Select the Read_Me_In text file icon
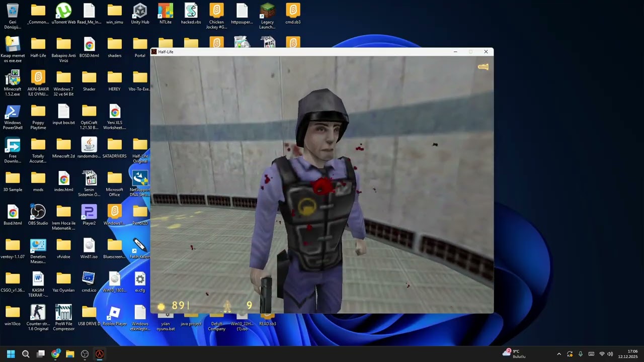The height and width of the screenshot is (362, 644). point(89,14)
